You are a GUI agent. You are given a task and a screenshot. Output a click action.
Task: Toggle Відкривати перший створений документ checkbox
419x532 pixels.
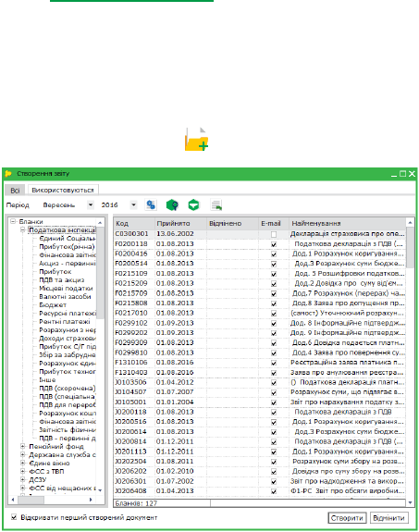point(14,517)
